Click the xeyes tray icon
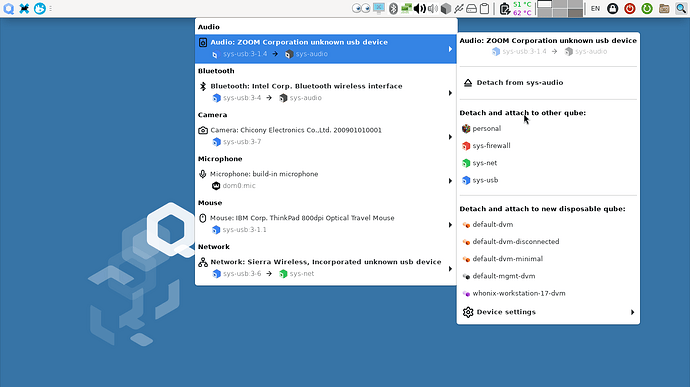690x387 pixels. click(x=361, y=8)
